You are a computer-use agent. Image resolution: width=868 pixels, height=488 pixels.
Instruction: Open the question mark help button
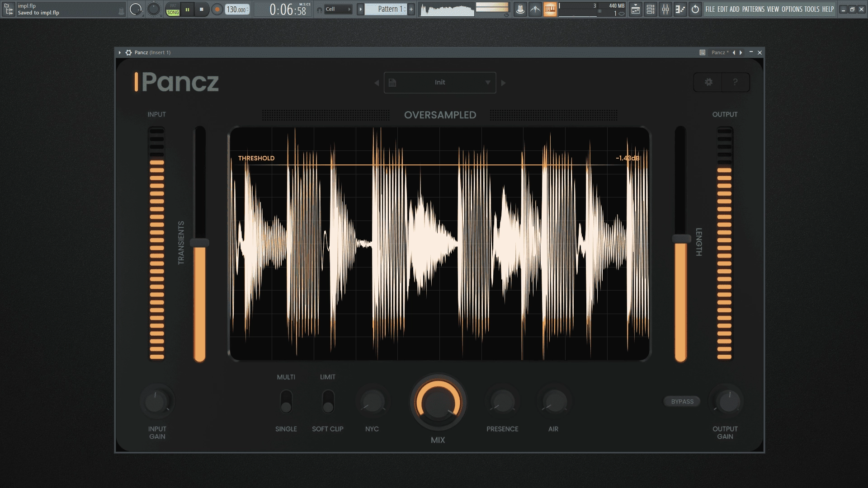click(x=736, y=82)
